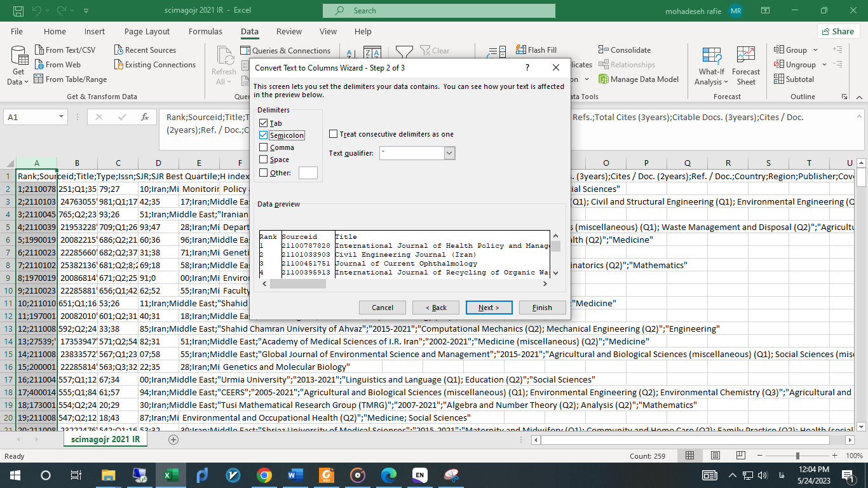Viewport: 868px width, 488px height.
Task: Check the Space delimiter checkbox
Action: coord(263,159)
